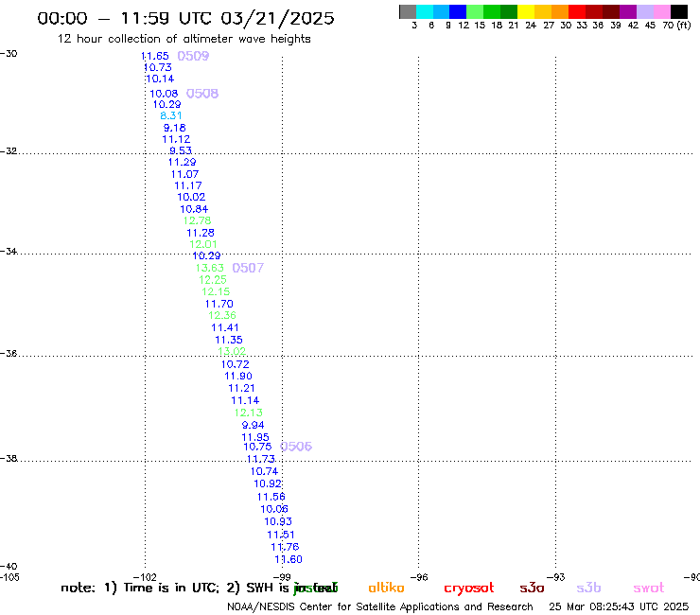700x615 pixels.
Task: Click the date range title text
Action: tap(185, 18)
